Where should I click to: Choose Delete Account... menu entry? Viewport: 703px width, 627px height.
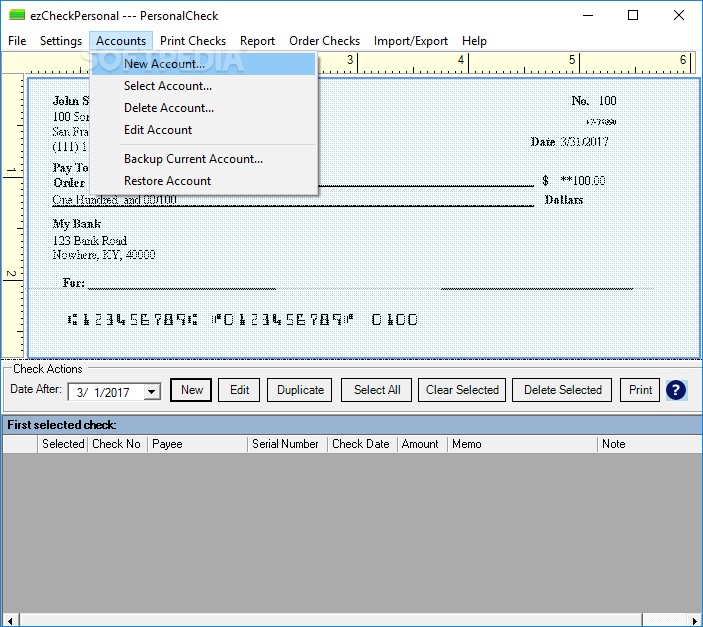tap(204, 108)
